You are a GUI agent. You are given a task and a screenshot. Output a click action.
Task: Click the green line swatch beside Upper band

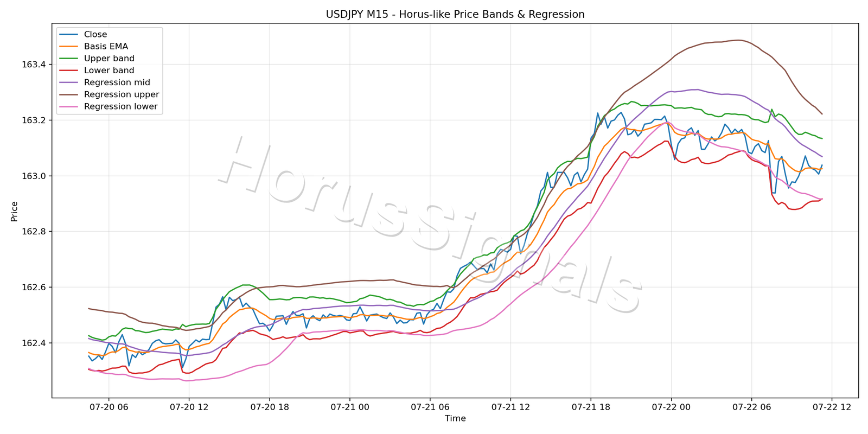click(x=69, y=59)
